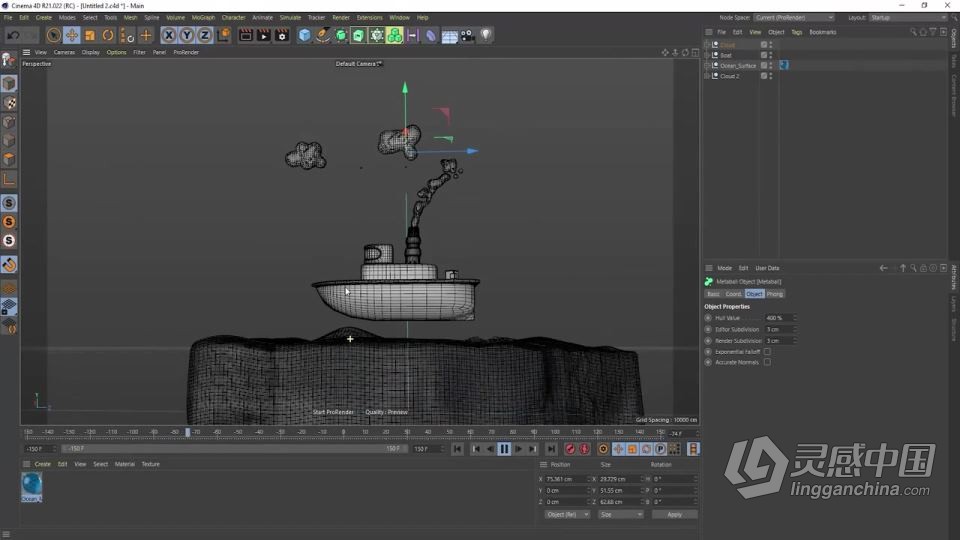Expand the Ocean_Surface object hierarchy
The image size is (960, 540).
[x=707, y=66]
